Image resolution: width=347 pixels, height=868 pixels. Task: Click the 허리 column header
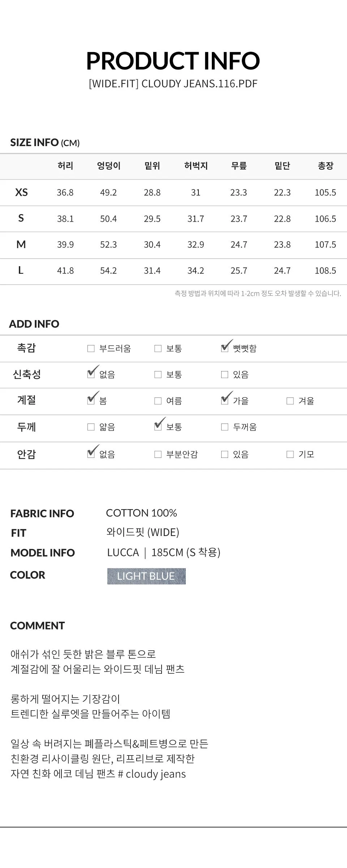[x=65, y=166]
